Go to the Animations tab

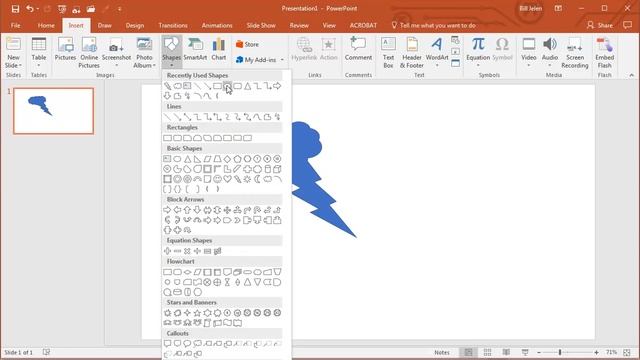click(x=217, y=25)
